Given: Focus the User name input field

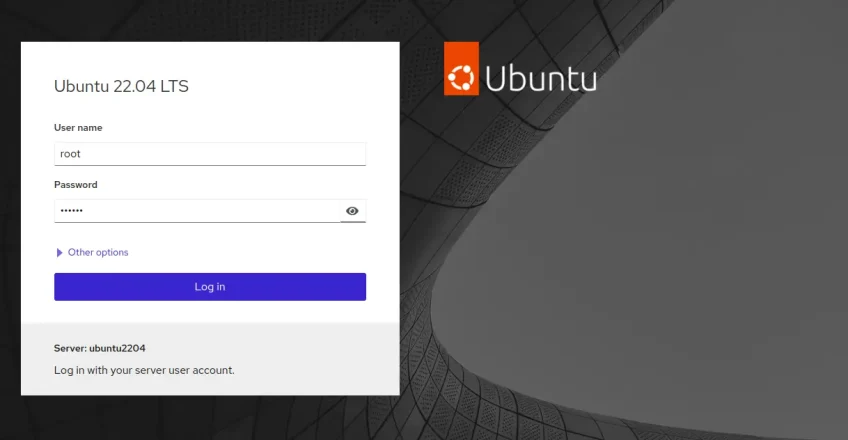Looking at the screenshot, I should point(210,154).
